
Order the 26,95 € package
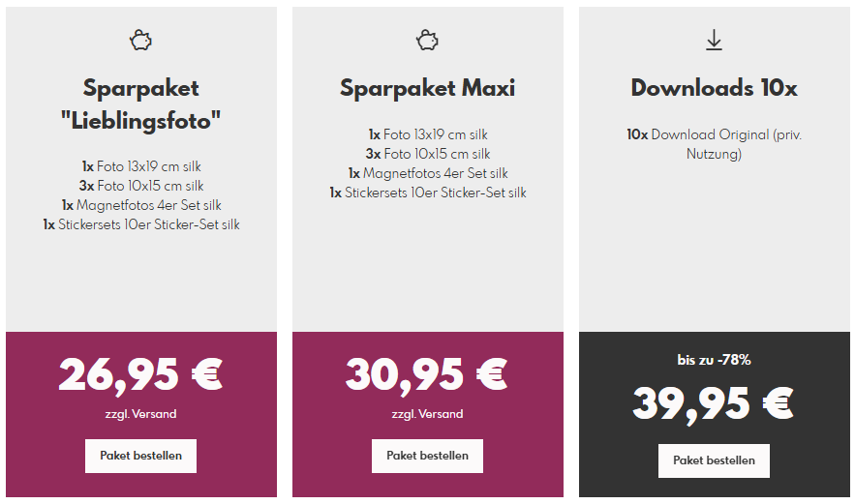[140, 456]
